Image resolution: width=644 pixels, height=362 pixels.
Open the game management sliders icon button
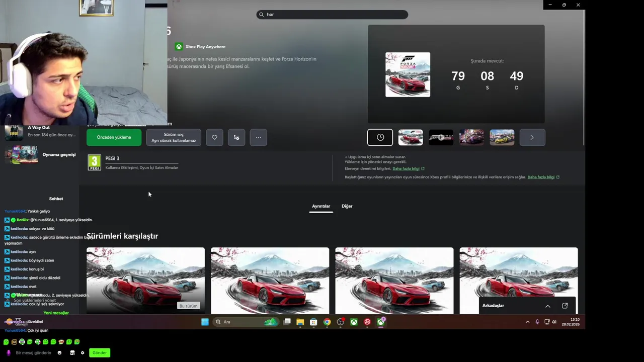(x=236, y=137)
